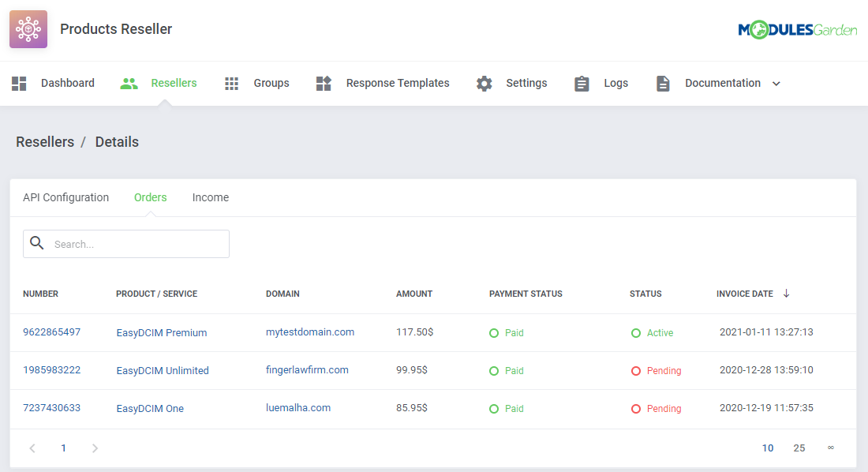The width and height of the screenshot is (868, 472).
Task: Show 10 entries per page
Action: (768, 448)
